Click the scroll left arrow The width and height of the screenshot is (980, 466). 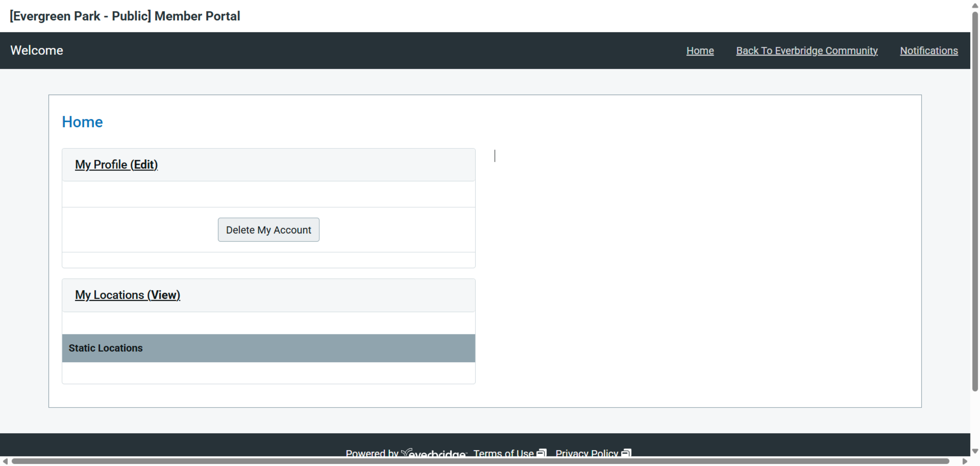(x=5, y=462)
